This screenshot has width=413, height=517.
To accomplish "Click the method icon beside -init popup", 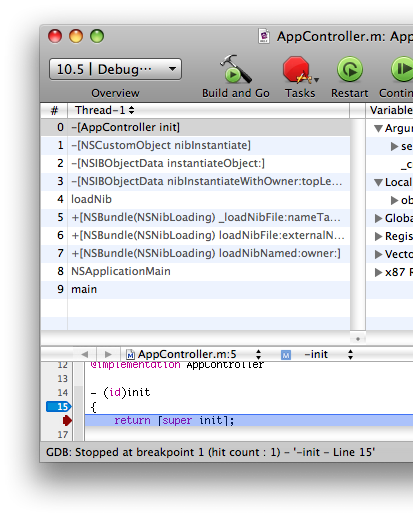I will [286, 355].
